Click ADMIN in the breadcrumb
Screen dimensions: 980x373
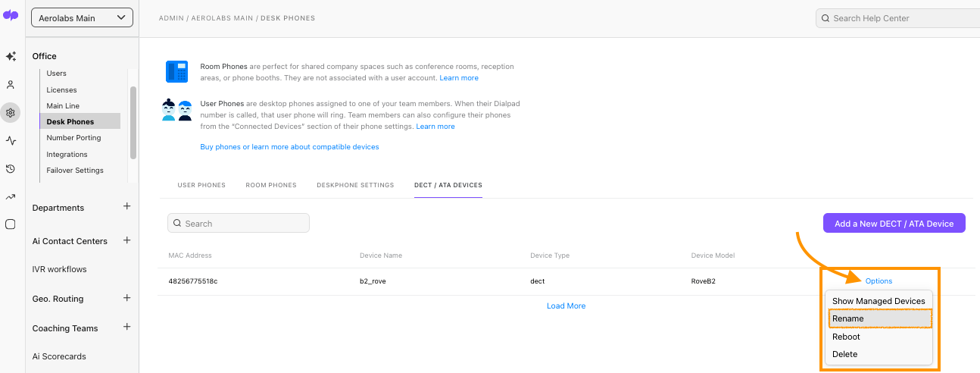pos(170,18)
